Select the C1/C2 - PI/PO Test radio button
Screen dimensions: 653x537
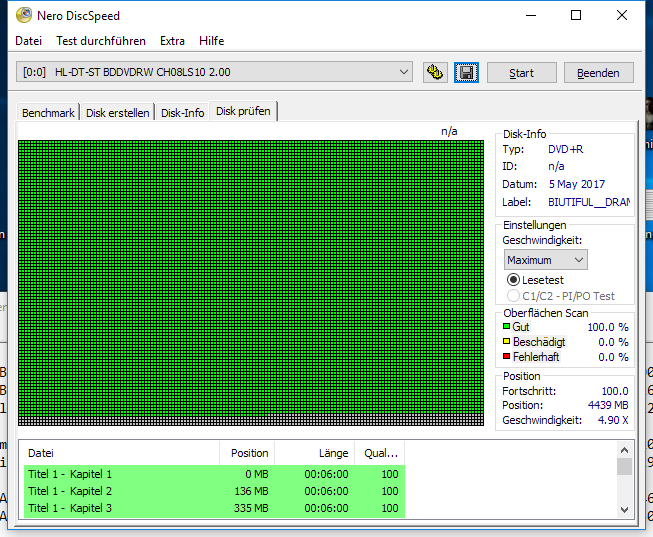coord(513,296)
